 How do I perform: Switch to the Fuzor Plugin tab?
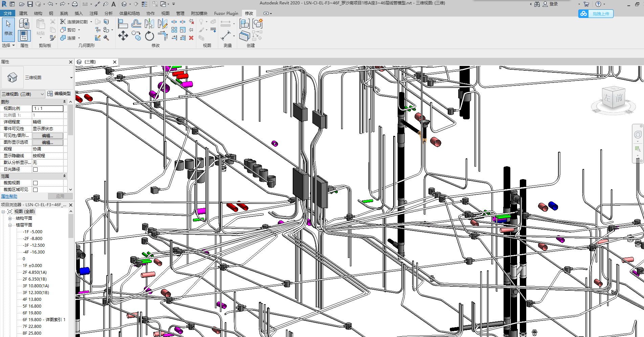[226, 14]
